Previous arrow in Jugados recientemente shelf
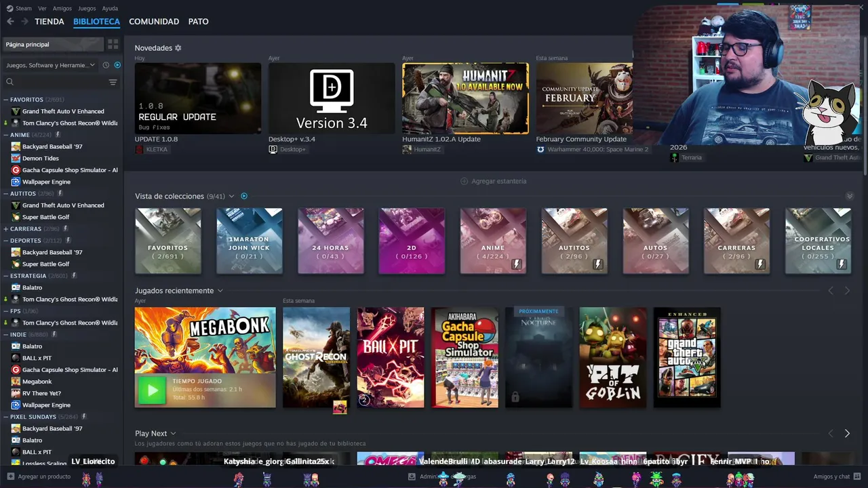868x488 pixels. [x=831, y=291]
